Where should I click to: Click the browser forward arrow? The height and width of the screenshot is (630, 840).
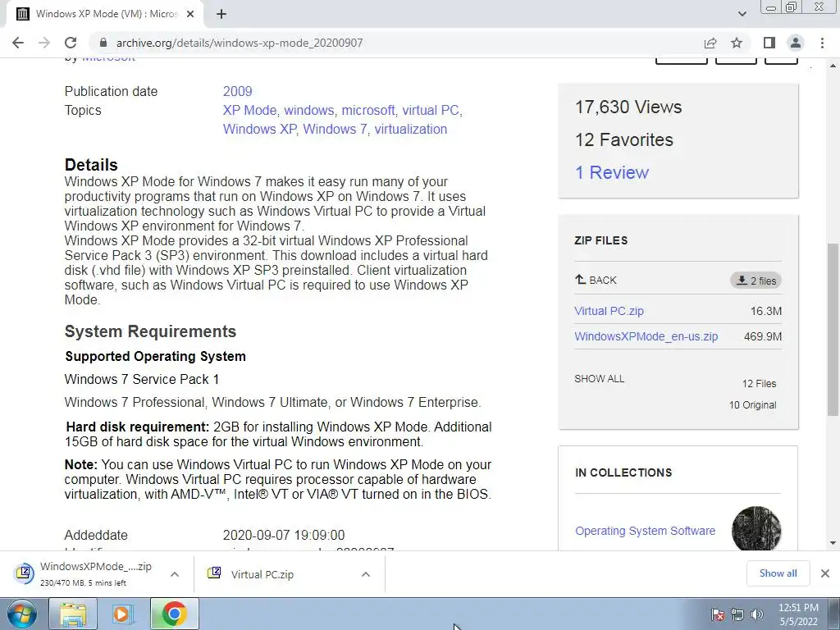click(x=44, y=43)
